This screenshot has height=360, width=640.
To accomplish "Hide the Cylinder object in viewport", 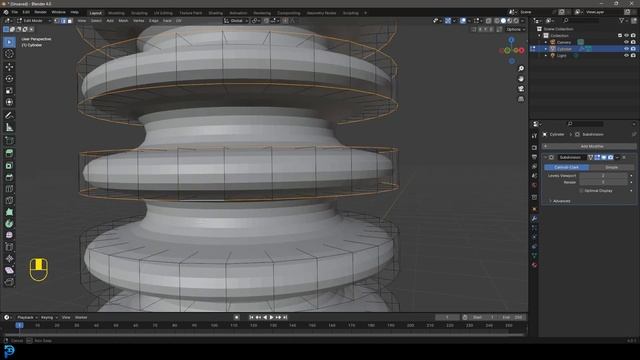I will 626,49.
